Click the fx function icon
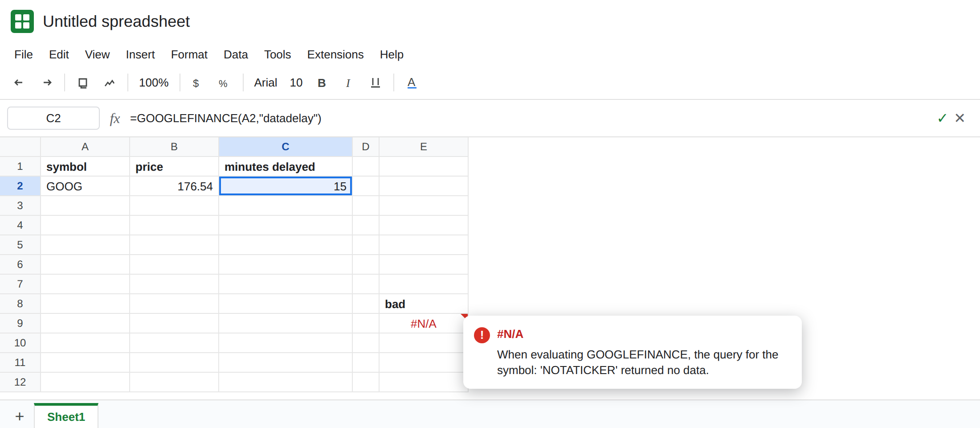The image size is (980, 428). tap(115, 119)
